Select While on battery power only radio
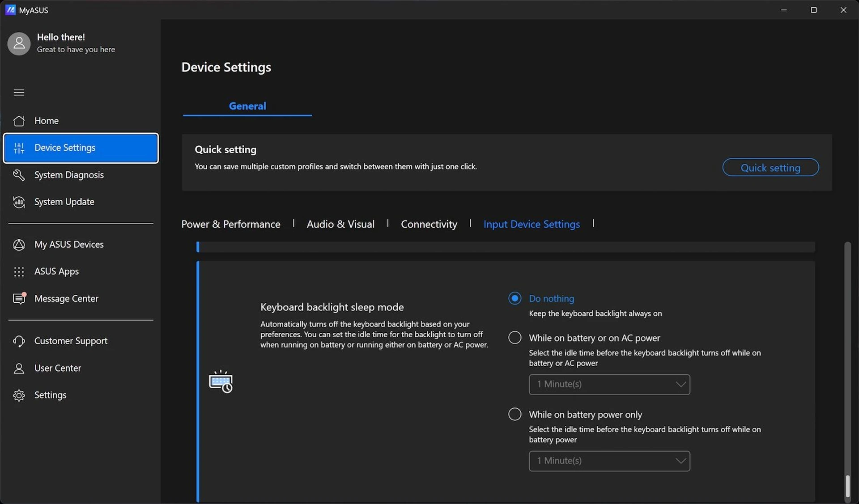859x504 pixels. point(515,414)
